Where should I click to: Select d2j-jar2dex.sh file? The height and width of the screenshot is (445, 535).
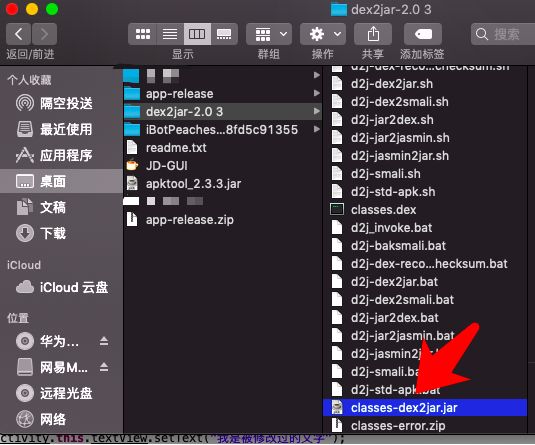point(425,120)
